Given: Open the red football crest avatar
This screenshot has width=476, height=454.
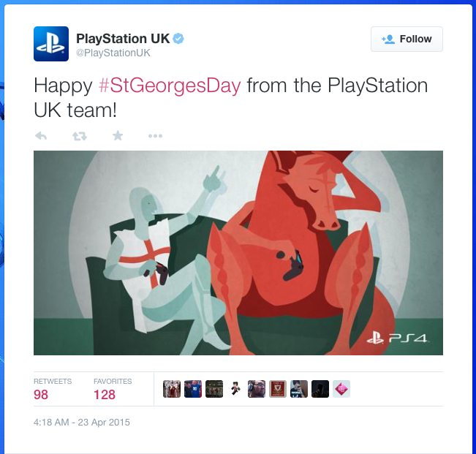Looking at the screenshot, I should pyautogui.click(x=278, y=389).
